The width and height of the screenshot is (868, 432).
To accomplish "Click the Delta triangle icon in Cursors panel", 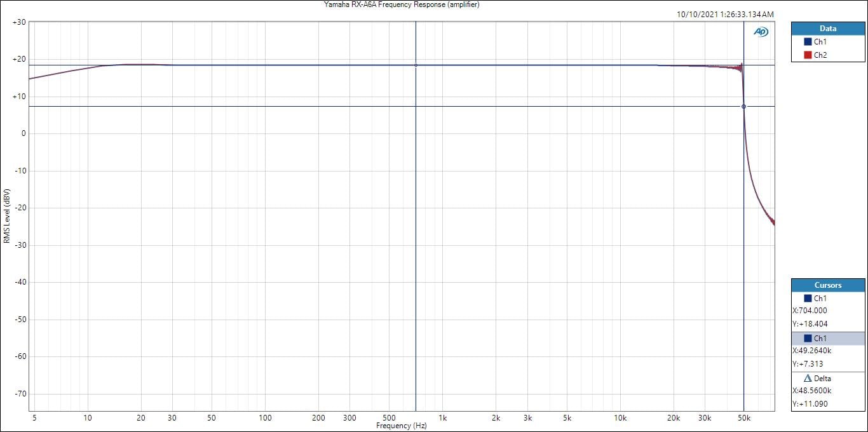I will coord(808,379).
